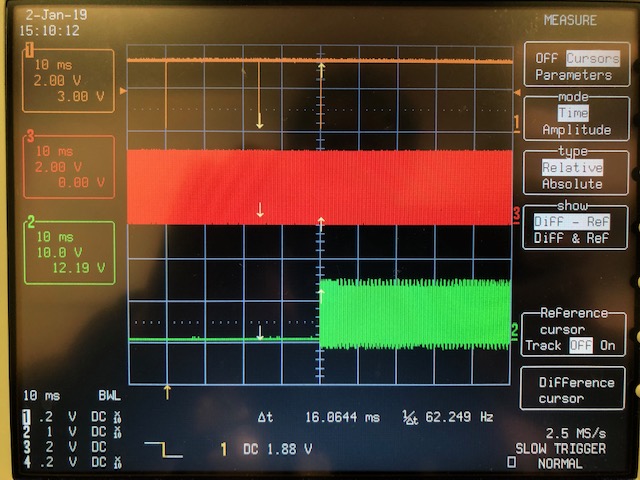Open the channel 1 info box
The image size is (640, 480).
69,80
